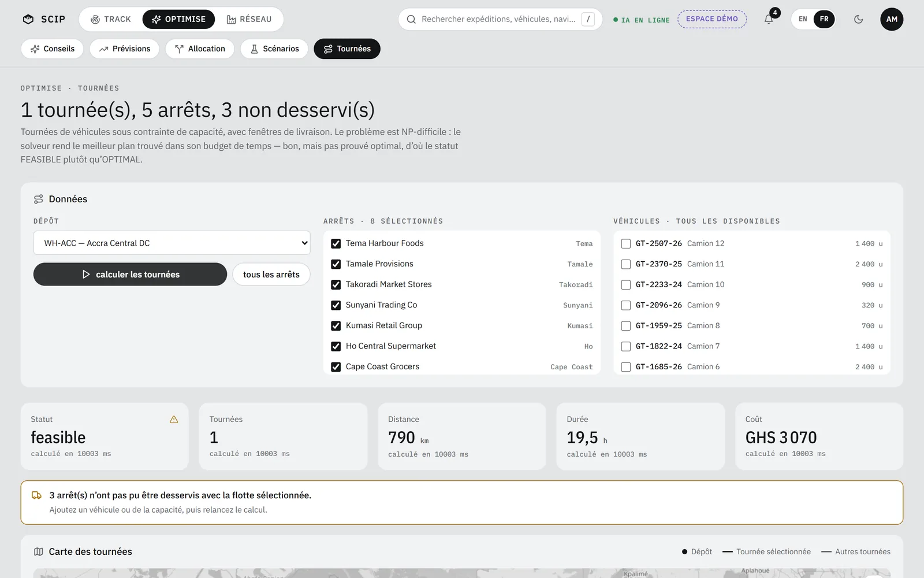Click the ESPACE DÉMO badge

712,19
